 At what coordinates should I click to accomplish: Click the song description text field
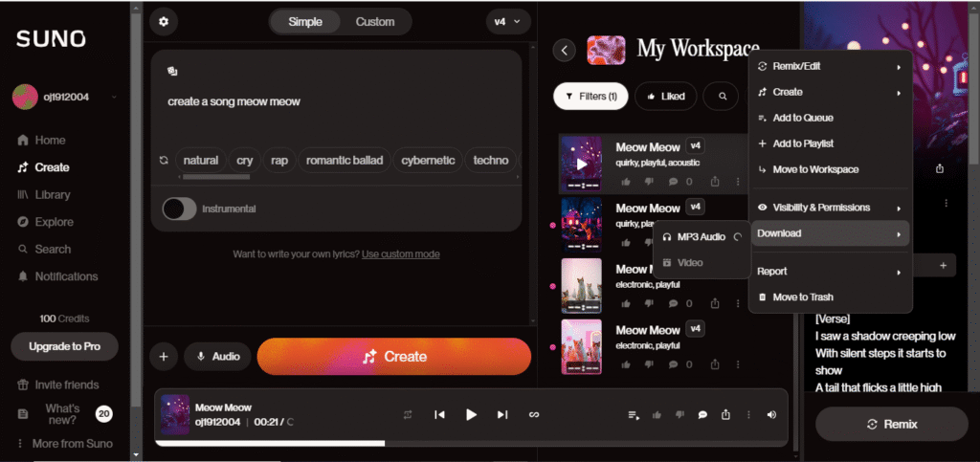(336, 101)
